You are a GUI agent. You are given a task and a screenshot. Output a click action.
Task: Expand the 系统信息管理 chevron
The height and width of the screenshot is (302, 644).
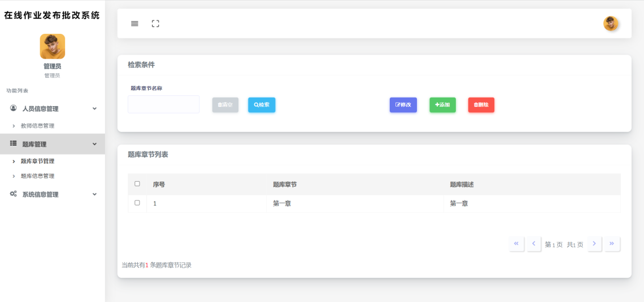click(94, 194)
